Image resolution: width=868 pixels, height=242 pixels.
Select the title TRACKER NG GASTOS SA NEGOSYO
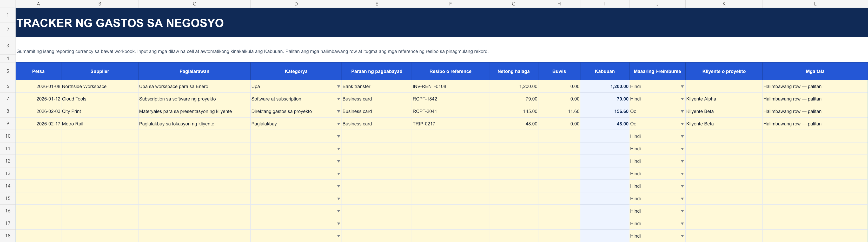point(120,23)
